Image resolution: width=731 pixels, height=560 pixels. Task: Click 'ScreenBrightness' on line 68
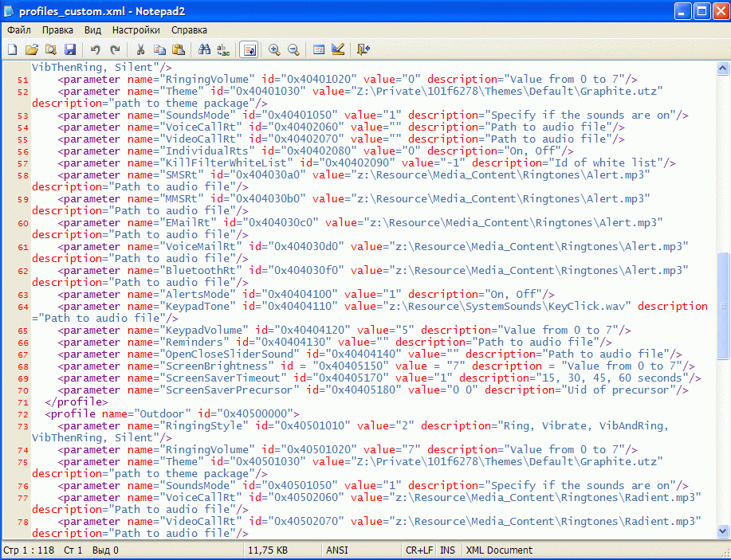(x=217, y=366)
